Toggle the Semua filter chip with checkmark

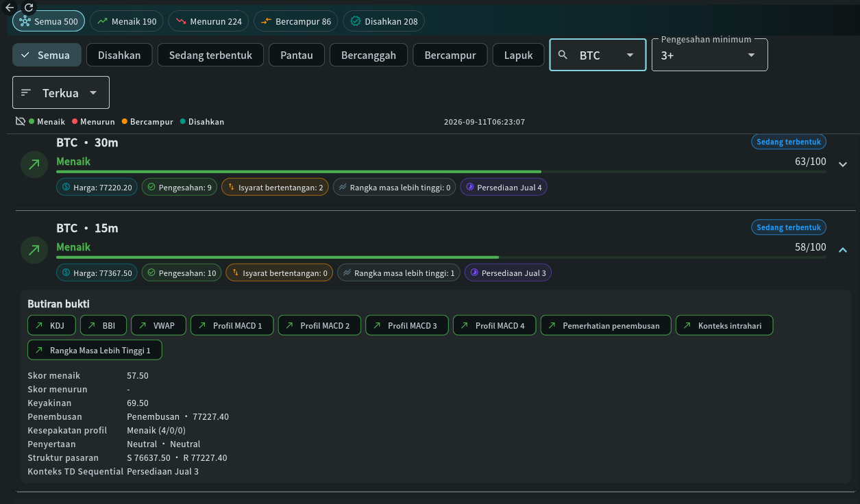(x=47, y=55)
